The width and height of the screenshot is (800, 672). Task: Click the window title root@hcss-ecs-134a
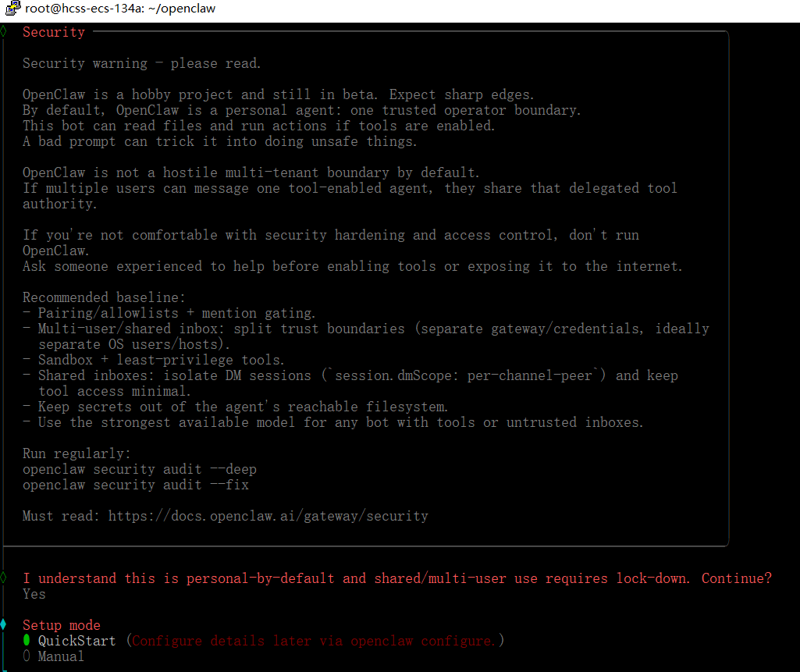coord(120,9)
